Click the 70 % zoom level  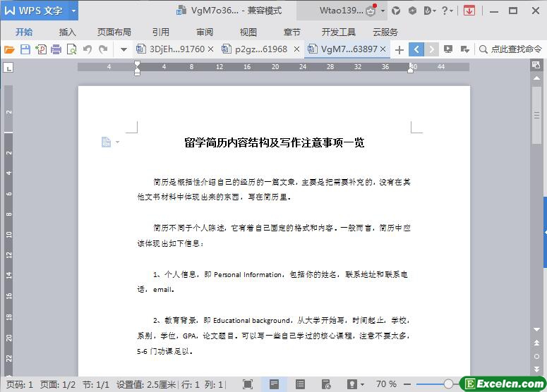[386, 384]
